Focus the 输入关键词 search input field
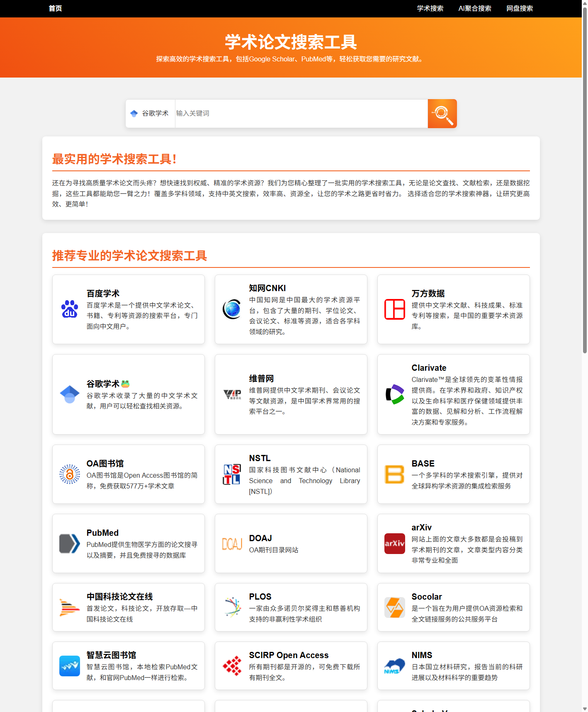This screenshot has height=712, width=588. point(301,114)
